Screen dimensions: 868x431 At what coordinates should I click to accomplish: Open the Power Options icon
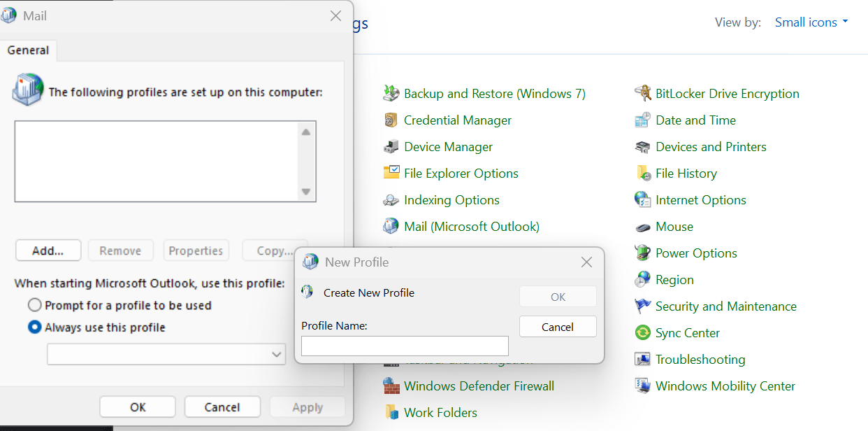click(642, 253)
